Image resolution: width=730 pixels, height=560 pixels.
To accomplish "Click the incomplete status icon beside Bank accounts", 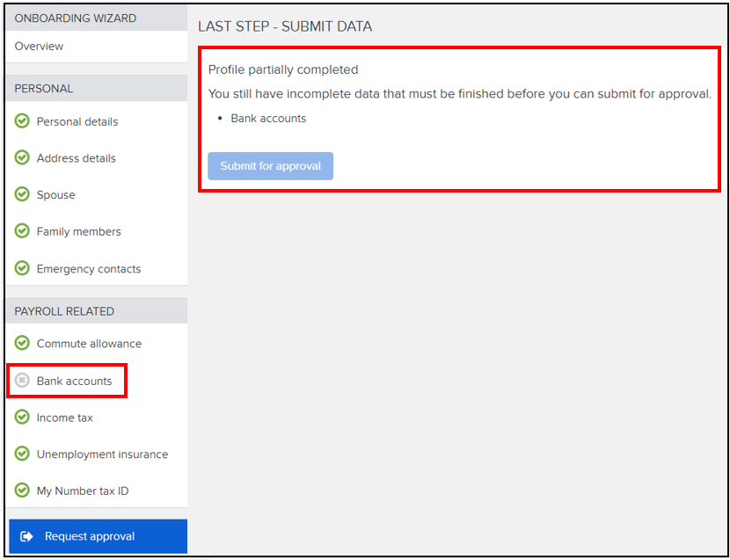I will [x=21, y=381].
